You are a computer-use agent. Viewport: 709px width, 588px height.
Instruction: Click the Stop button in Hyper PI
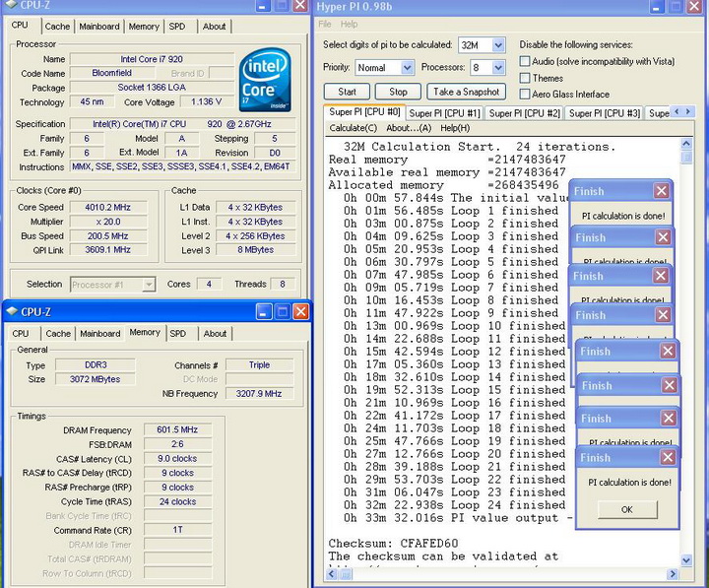coord(398,92)
